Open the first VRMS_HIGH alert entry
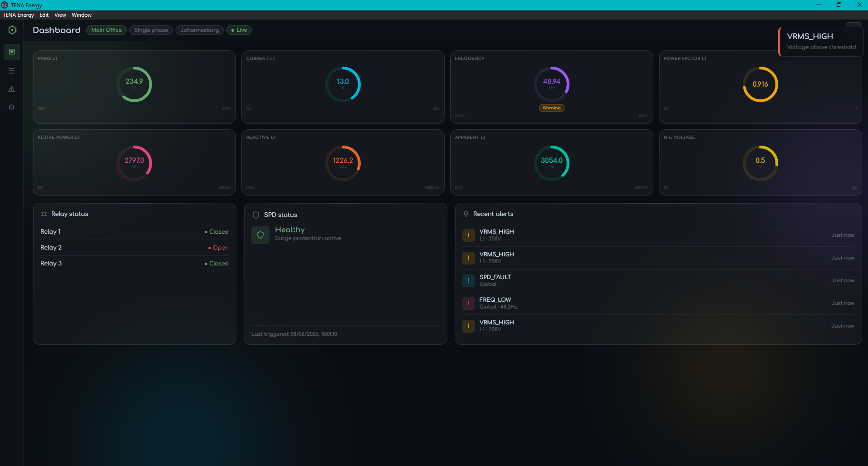 click(x=658, y=235)
